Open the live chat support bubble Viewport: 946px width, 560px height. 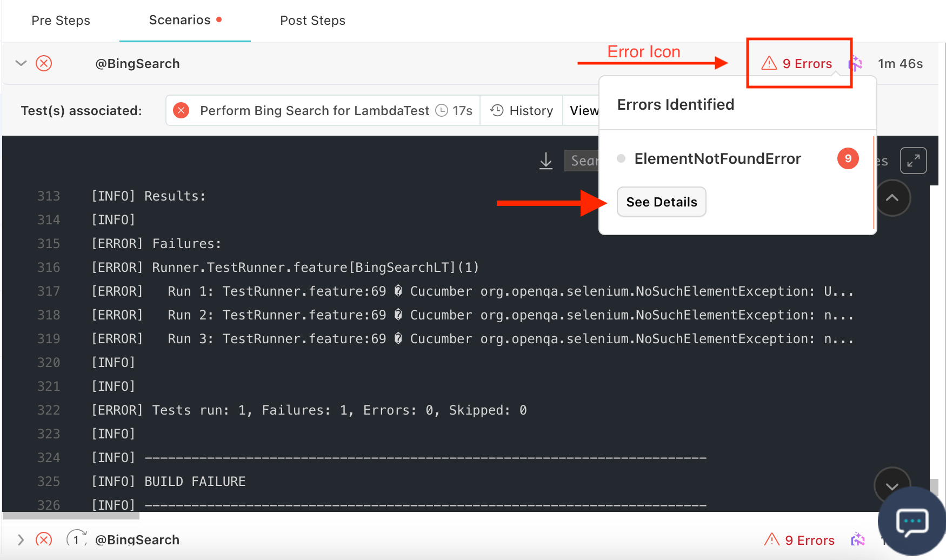pyautogui.click(x=912, y=522)
